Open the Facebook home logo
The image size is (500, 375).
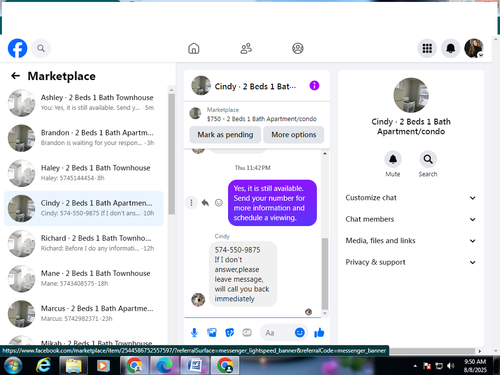tap(17, 48)
